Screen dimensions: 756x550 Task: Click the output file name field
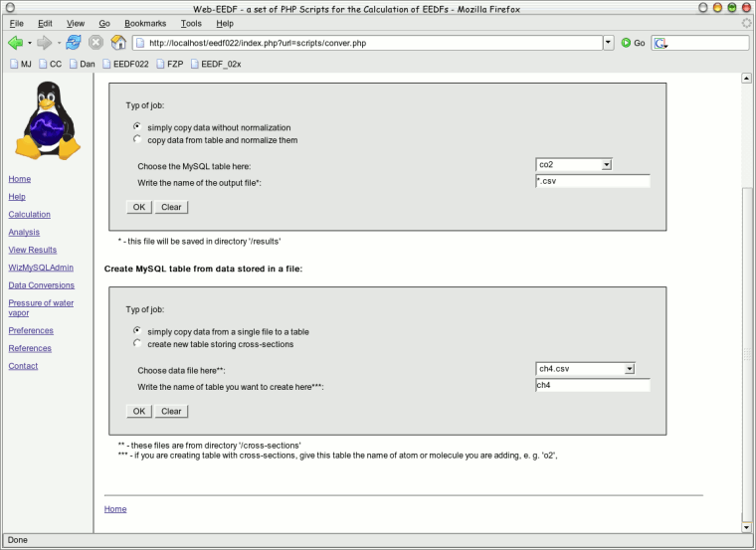592,182
